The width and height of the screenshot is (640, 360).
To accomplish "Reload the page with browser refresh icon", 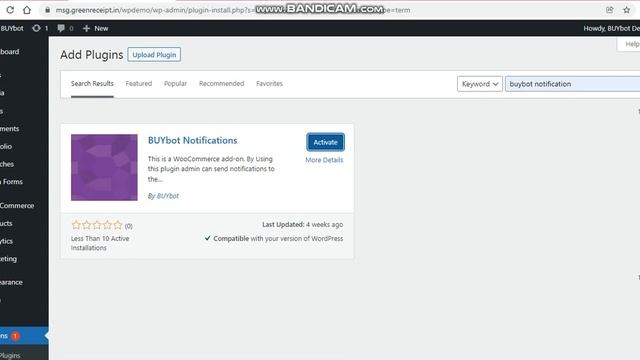I will coord(10,10).
